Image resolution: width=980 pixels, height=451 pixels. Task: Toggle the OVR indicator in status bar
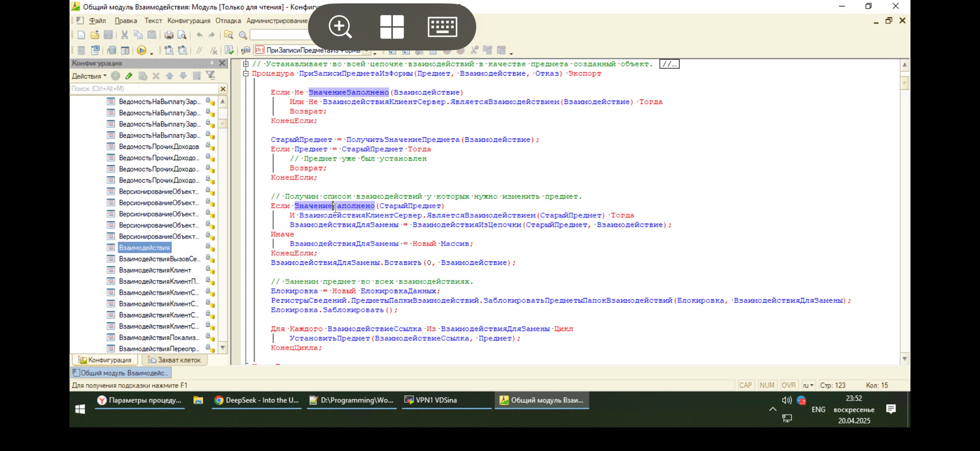coord(788,385)
